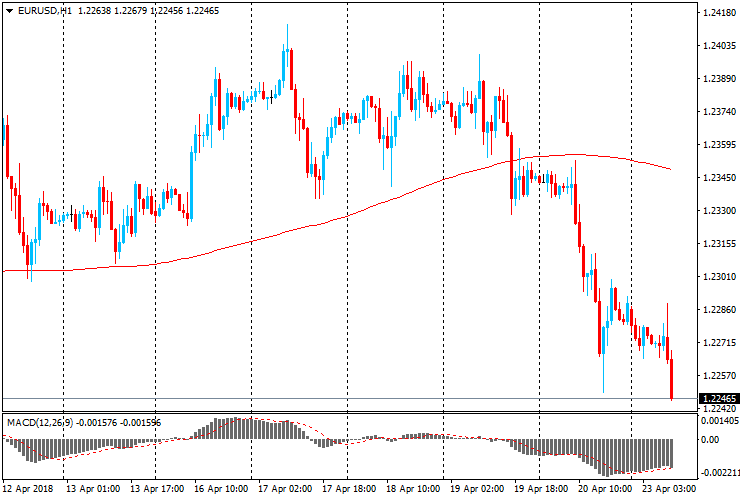Click the 1.23595 price axis label
This screenshot has width=740, height=500.
(719, 145)
